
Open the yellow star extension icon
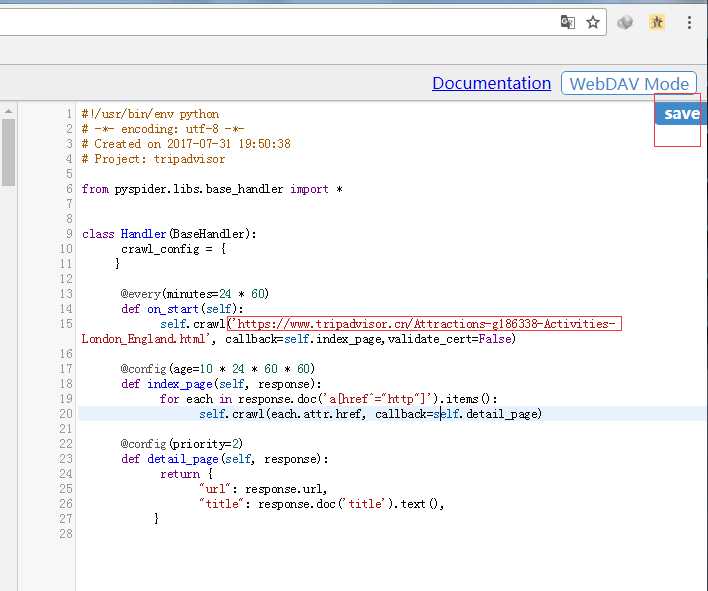click(657, 22)
